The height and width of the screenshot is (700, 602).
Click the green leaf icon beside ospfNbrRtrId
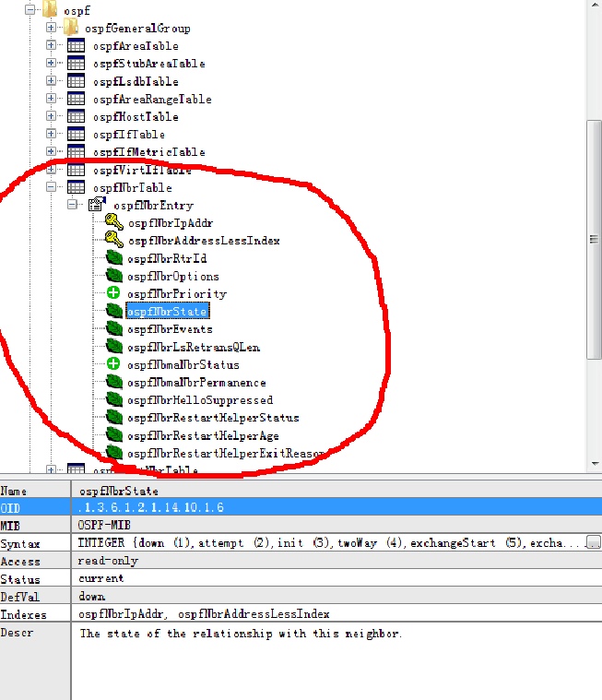[114, 258]
